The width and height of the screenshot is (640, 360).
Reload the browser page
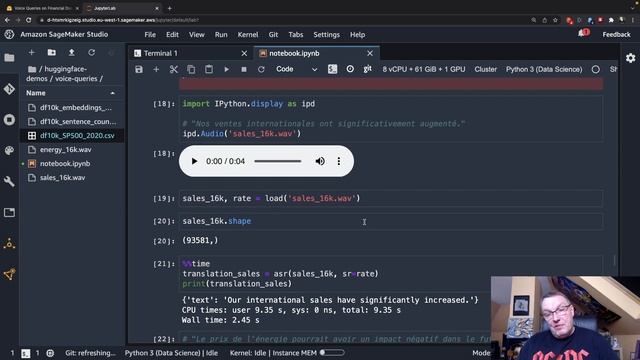29,20
